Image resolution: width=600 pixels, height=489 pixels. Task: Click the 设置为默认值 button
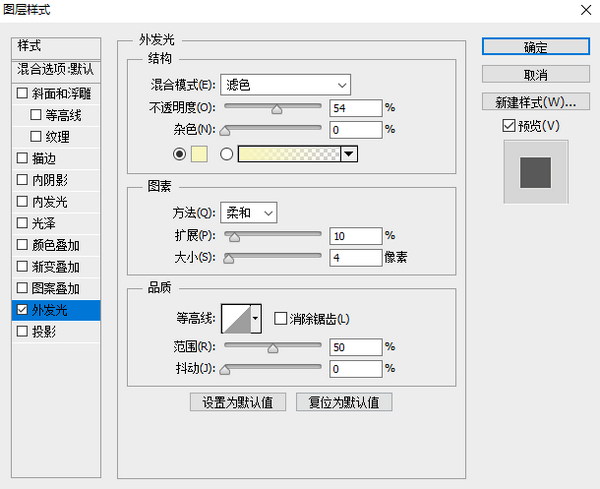click(x=238, y=402)
